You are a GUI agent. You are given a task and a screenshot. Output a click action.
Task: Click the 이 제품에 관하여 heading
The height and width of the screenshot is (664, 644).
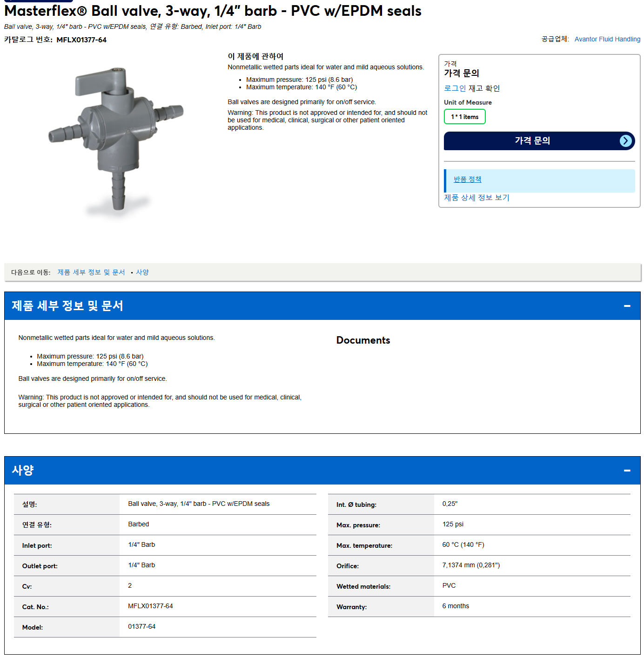tap(255, 57)
